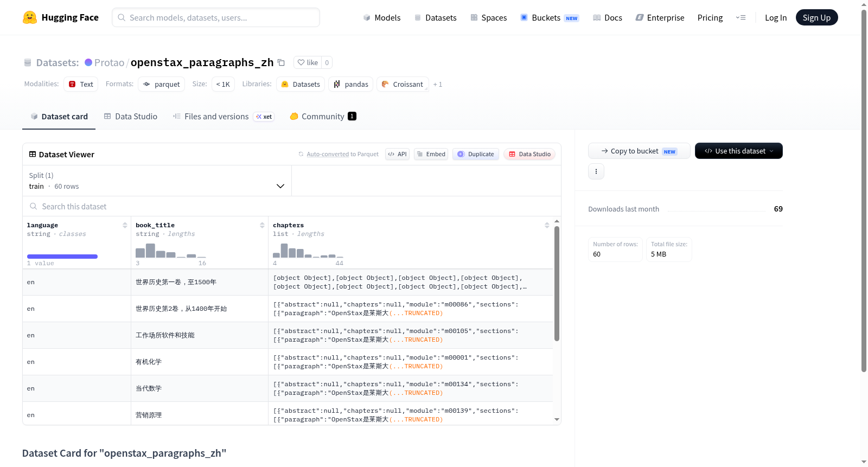Select the Croissant library tag
This screenshot has width=868, height=467.
[403, 84]
